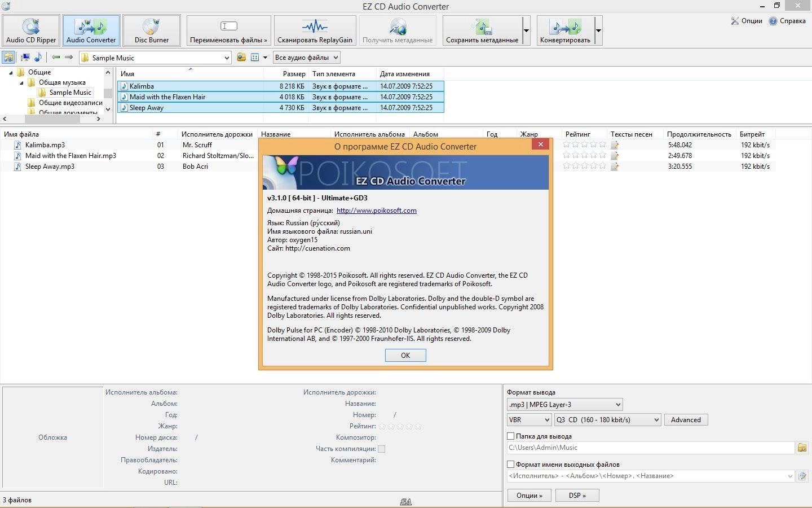Image resolution: width=812 pixels, height=508 pixels.
Task: Open the Конвертировать dropdown arrow
Action: (598, 30)
